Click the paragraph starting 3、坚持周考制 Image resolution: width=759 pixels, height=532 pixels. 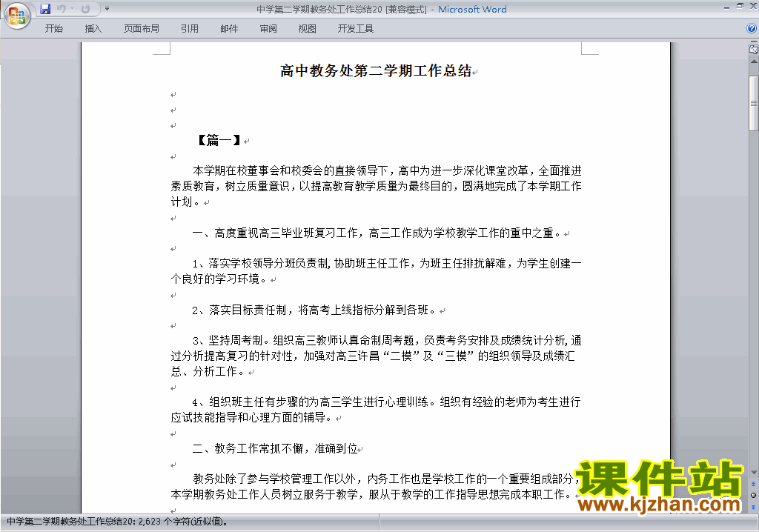(x=376, y=356)
